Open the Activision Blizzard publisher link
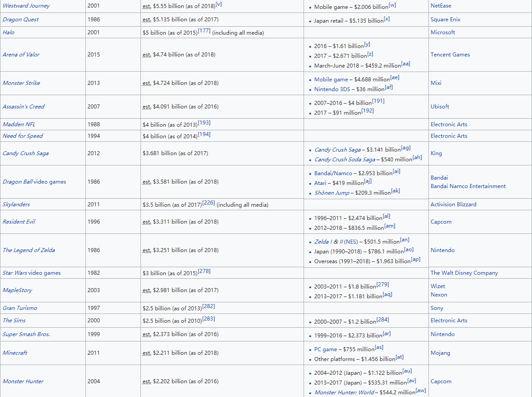The image size is (532, 397). coord(453,205)
